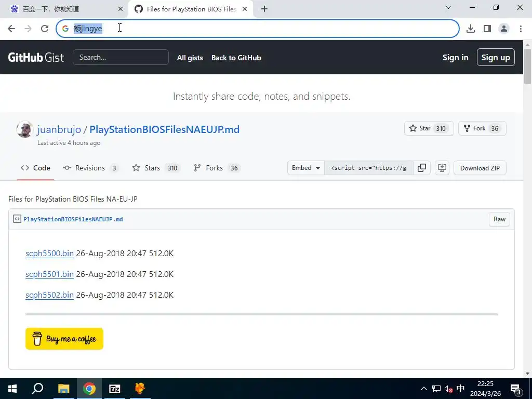Click the page vertical scrollbar thumb
532x399 pixels.
527,66
